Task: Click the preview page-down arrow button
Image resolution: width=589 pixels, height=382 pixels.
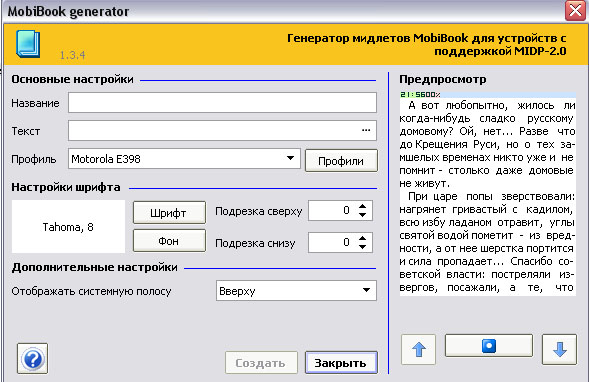Action: 559,349
